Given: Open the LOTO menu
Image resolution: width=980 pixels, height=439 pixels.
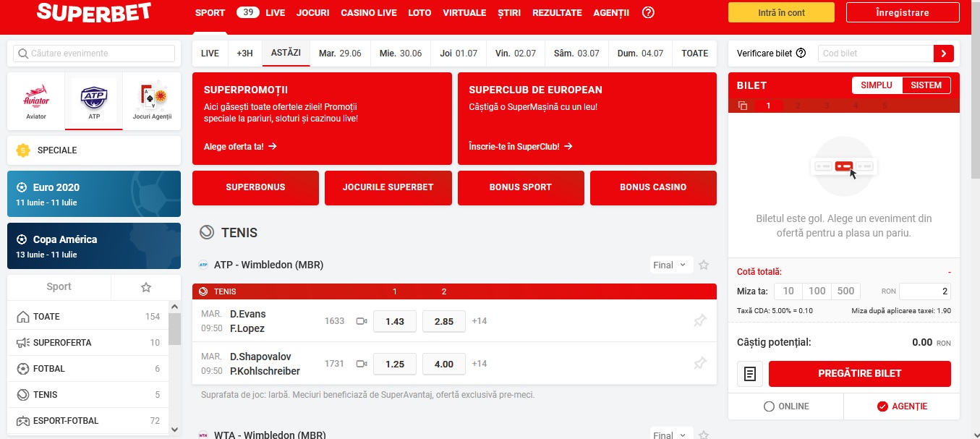Looking at the screenshot, I should [x=419, y=13].
